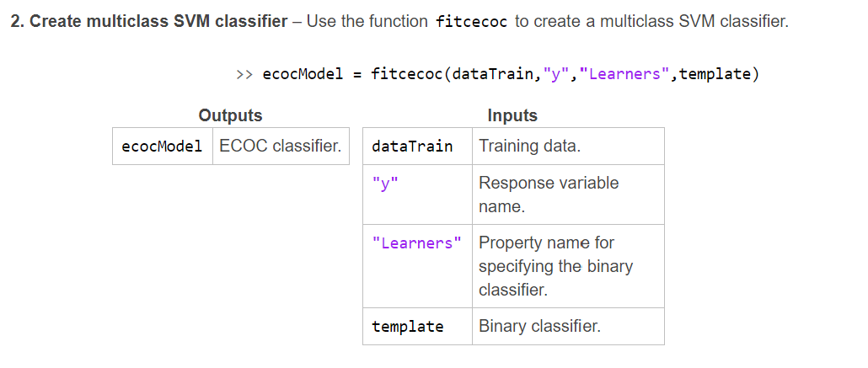Select the dataTrain input name cell

[x=417, y=146]
